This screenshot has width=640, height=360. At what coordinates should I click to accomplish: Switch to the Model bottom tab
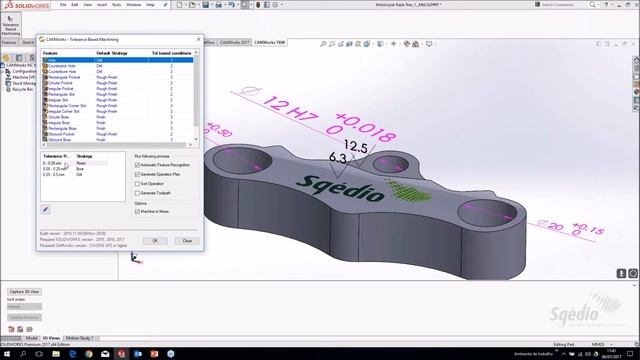tap(31, 338)
